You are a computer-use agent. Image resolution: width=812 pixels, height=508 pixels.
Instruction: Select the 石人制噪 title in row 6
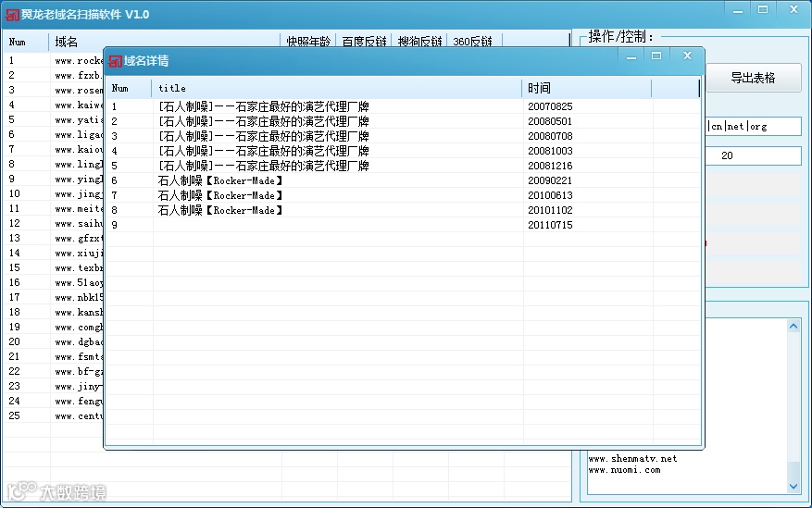click(220, 180)
